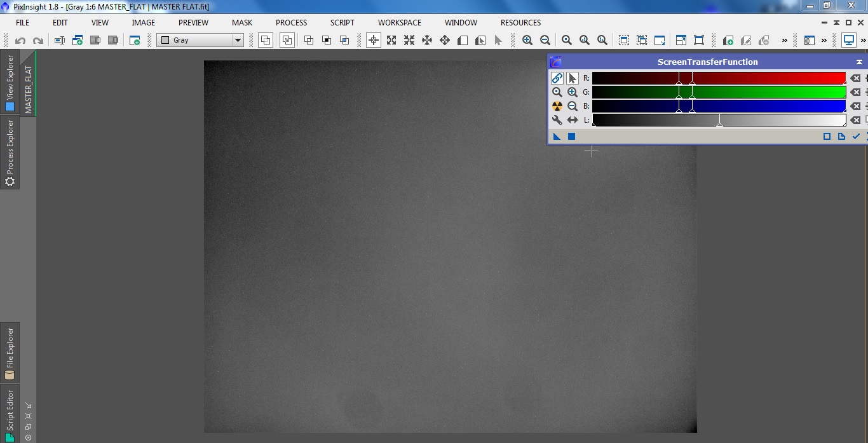Screen dimensions: 868x443
Task: Click the dashed-frame window fit icon
Action: pyautogui.click(x=624, y=40)
